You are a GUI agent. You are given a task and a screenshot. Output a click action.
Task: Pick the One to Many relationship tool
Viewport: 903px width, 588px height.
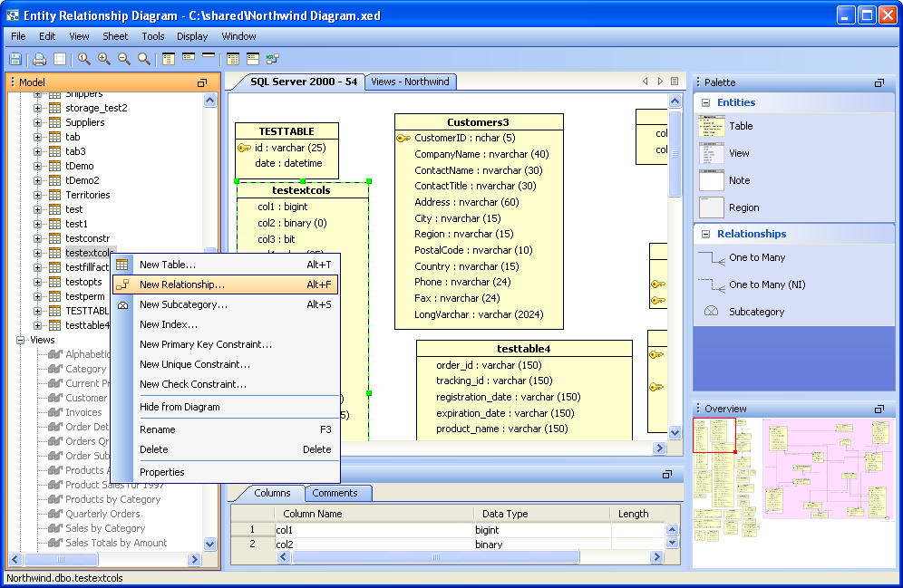(756, 258)
